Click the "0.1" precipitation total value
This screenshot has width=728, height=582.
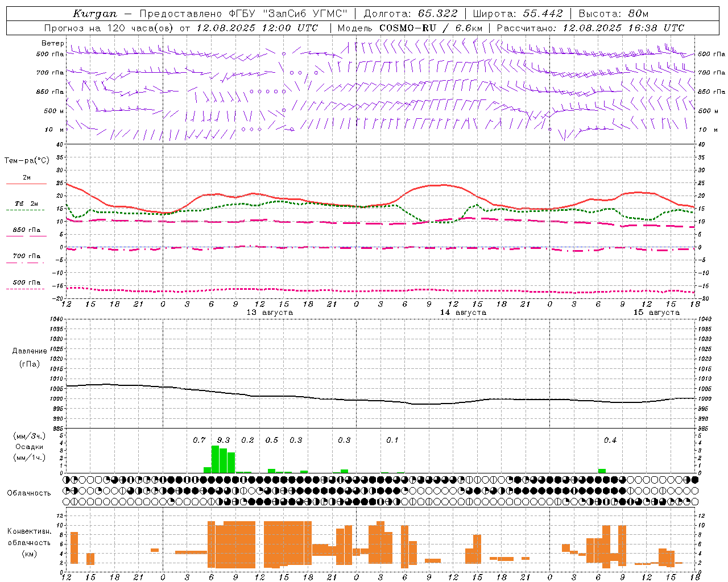[392, 440]
